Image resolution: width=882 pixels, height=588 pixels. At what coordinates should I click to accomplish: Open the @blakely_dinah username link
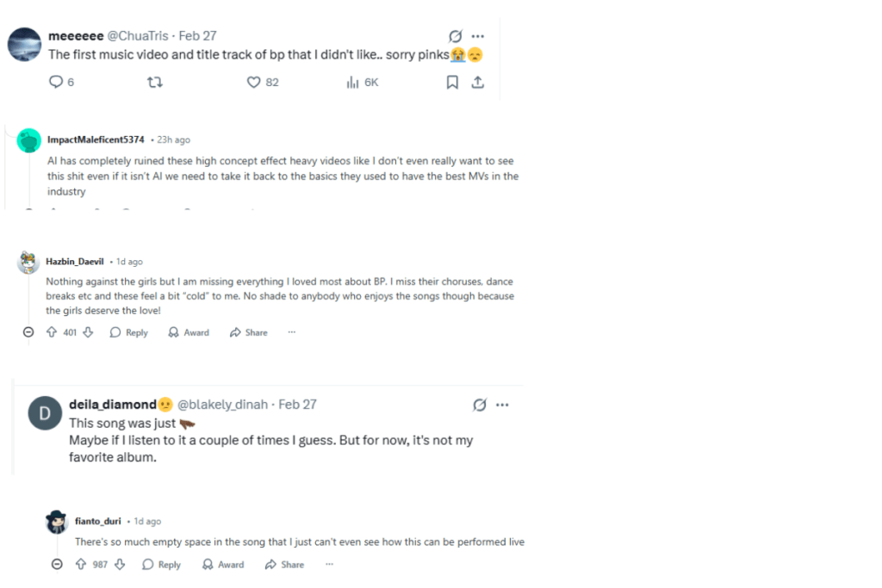click(223, 404)
